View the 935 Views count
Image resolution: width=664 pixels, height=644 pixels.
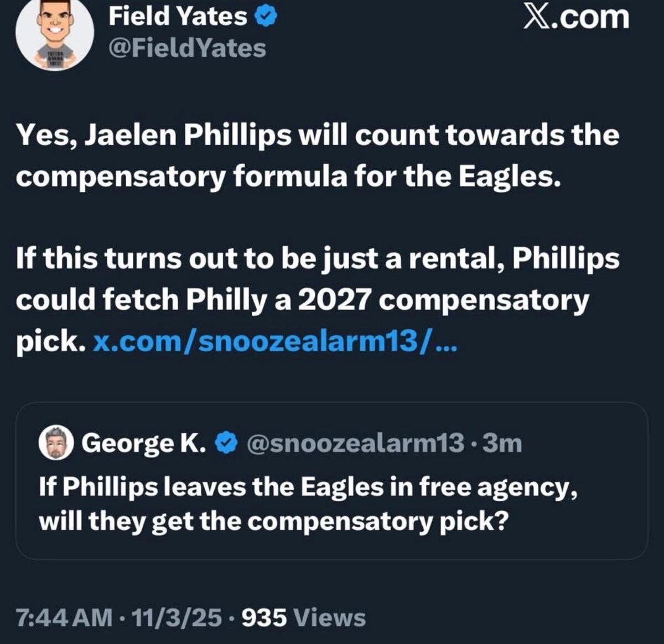click(304, 617)
